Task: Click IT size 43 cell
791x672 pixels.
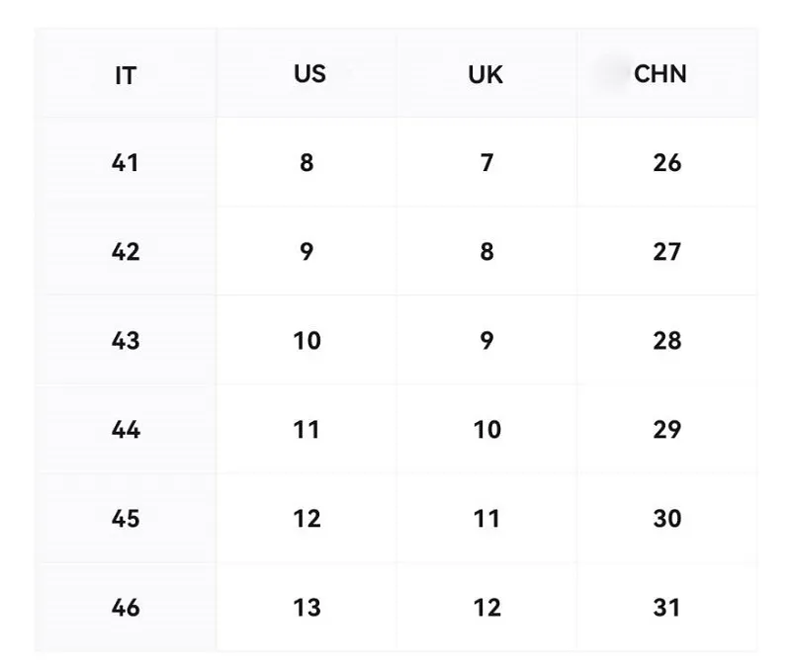Action: pos(126,341)
